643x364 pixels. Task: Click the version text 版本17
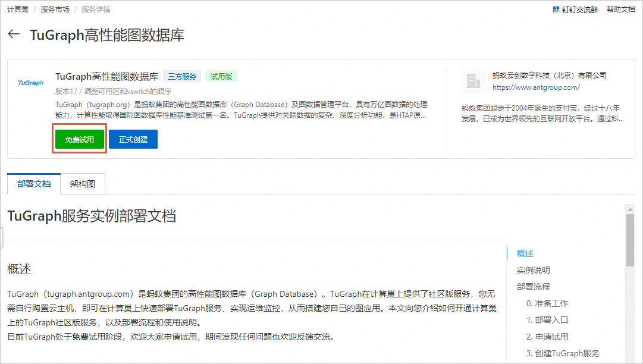(66, 91)
